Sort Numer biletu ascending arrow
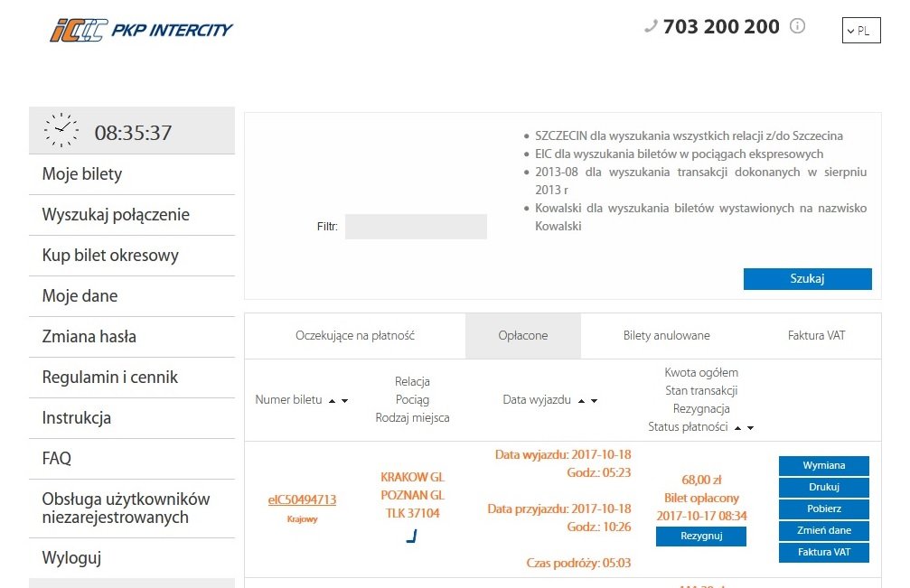910x588 pixels. pos(332,401)
